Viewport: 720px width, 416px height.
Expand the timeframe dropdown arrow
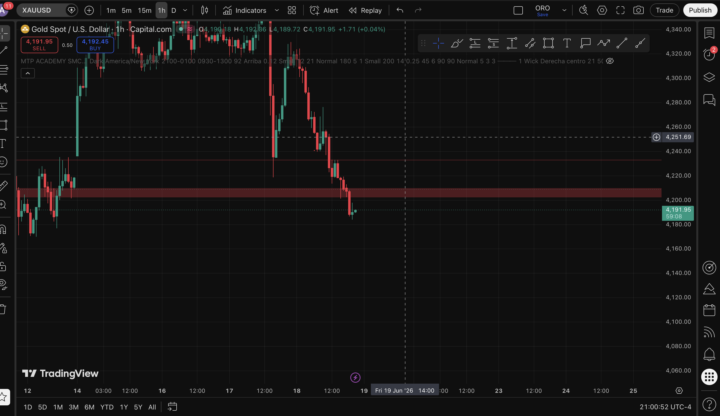pos(185,10)
